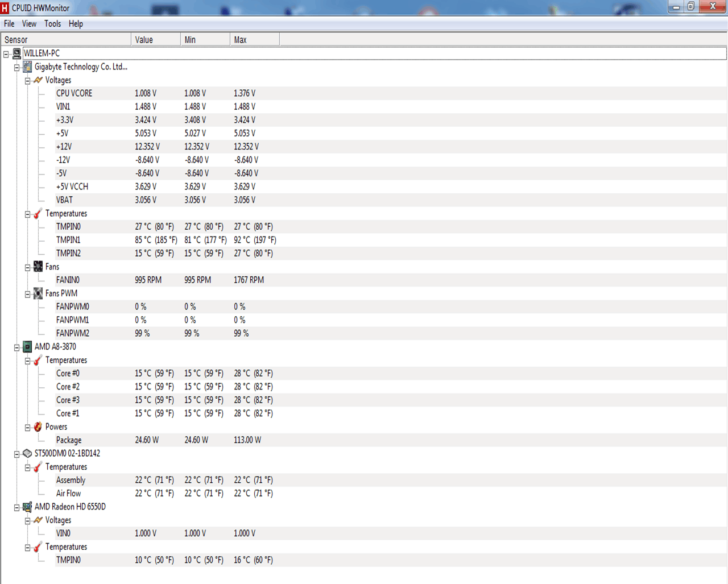Select the CPU VCORE row label
The width and height of the screenshot is (728, 584).
pos(74,93)
